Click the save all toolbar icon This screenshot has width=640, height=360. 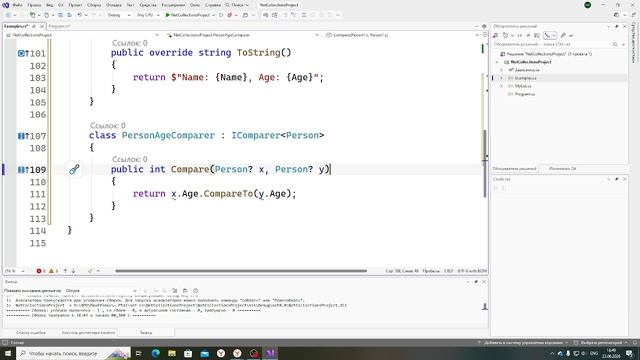[x=69, y=15]
